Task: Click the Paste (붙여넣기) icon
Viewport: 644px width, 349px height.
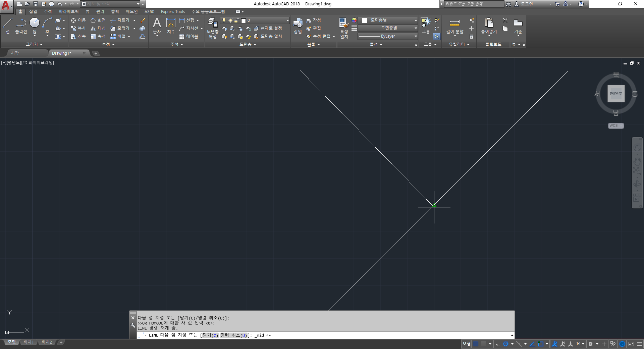Action: click(489, 26)
